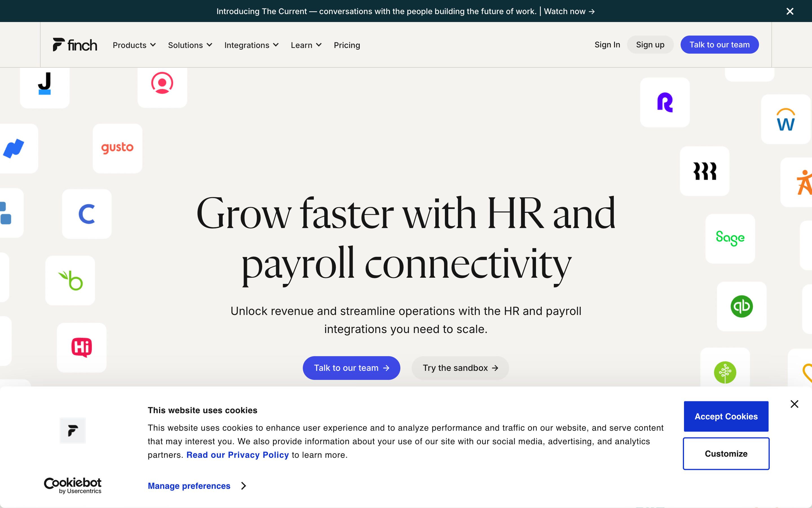812x508 pixels.
Task: Click the 'This website uses cookies' heading
Action: (x=202, y=410)
